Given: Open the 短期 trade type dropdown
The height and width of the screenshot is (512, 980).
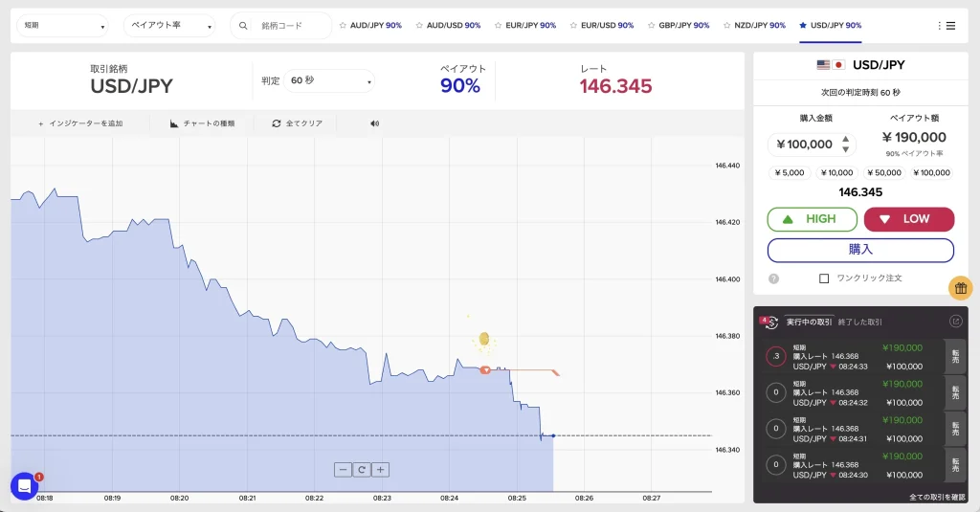Looking at the screenshot, I should (x=62, y=26).
